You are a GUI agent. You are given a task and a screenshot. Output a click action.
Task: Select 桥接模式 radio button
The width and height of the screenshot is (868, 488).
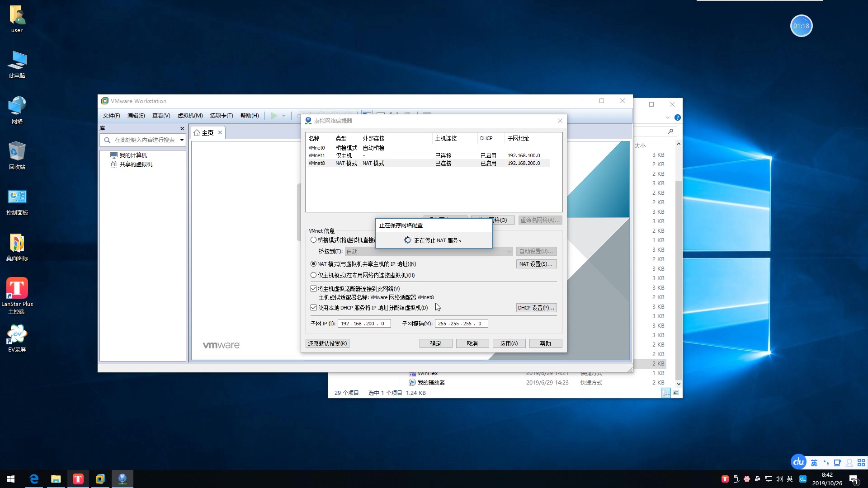click(313, 240)
